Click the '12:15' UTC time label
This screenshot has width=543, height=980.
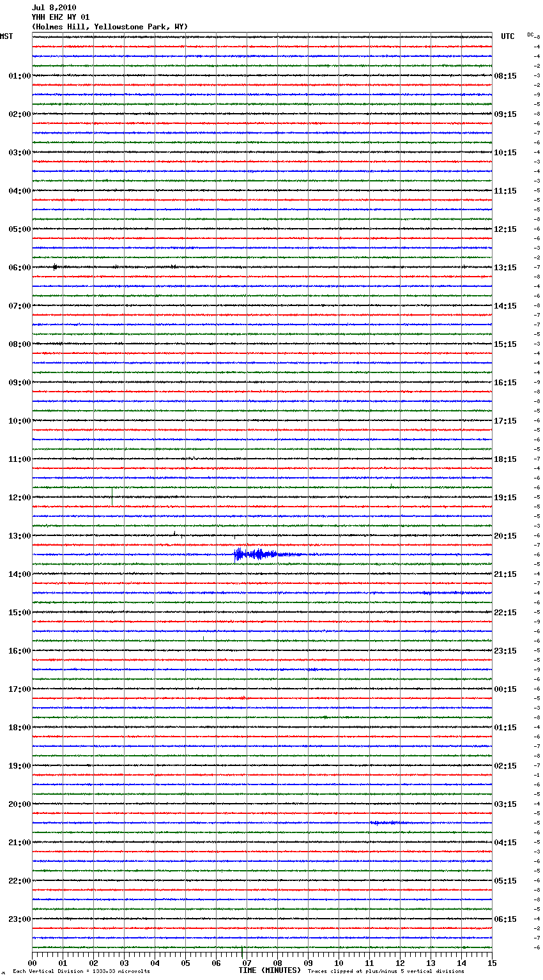coord(505,229)
